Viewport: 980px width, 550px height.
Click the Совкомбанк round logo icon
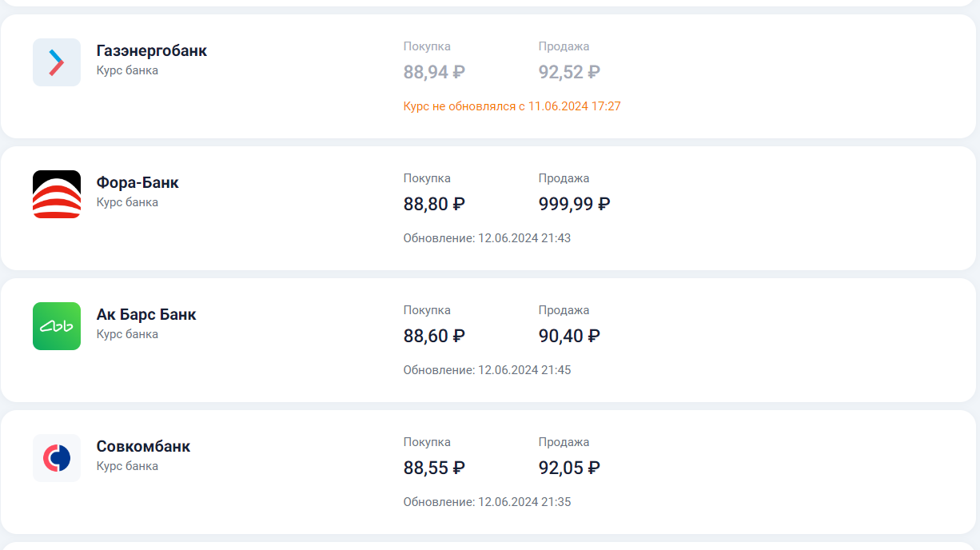(x=57, y=458)
